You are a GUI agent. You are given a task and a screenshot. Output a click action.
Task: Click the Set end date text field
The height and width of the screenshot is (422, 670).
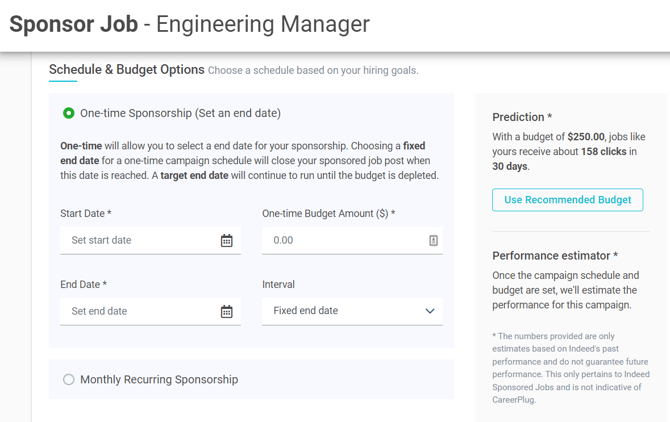point(138,312)
